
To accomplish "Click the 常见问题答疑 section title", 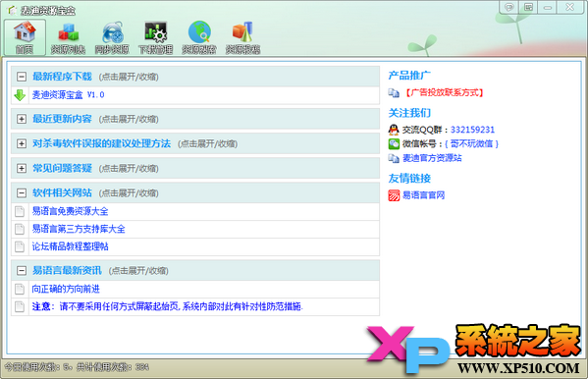I will [x=62, y=168].
